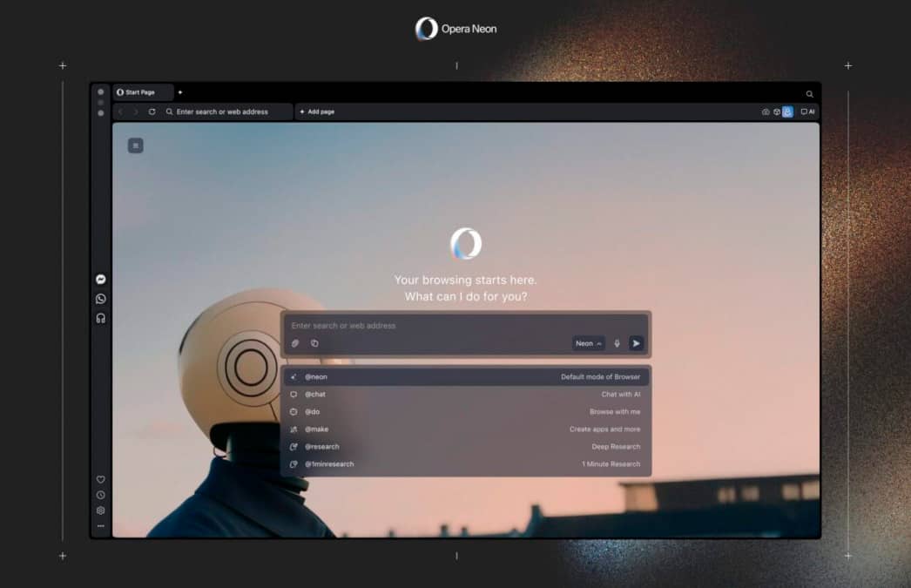Open the Neon mode dropdown
This screenshot has height=588, width=911.
(x=586, y=343)
